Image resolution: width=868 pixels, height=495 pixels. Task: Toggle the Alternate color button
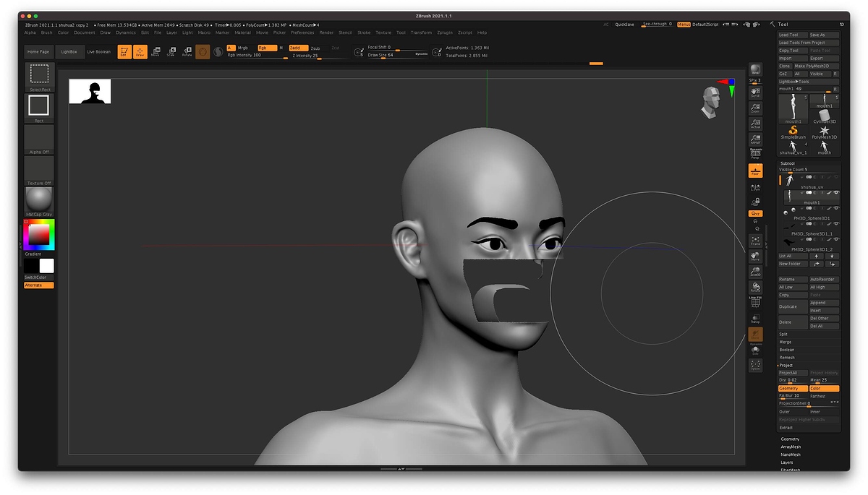click(39, 285)
